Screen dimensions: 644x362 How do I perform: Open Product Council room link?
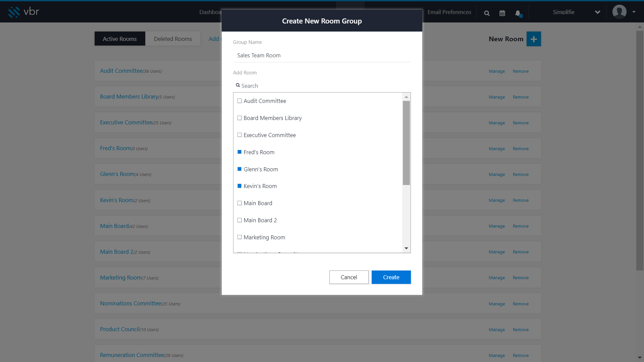coord(120,329)
